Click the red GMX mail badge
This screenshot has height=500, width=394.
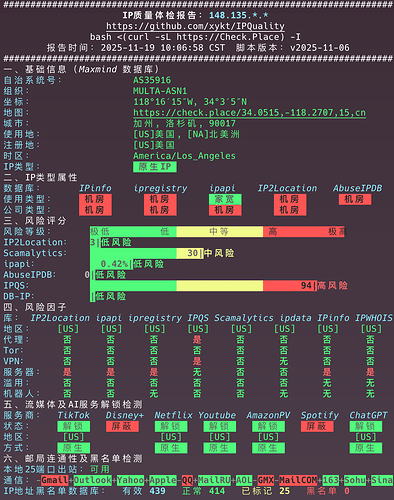click(266, 480)
